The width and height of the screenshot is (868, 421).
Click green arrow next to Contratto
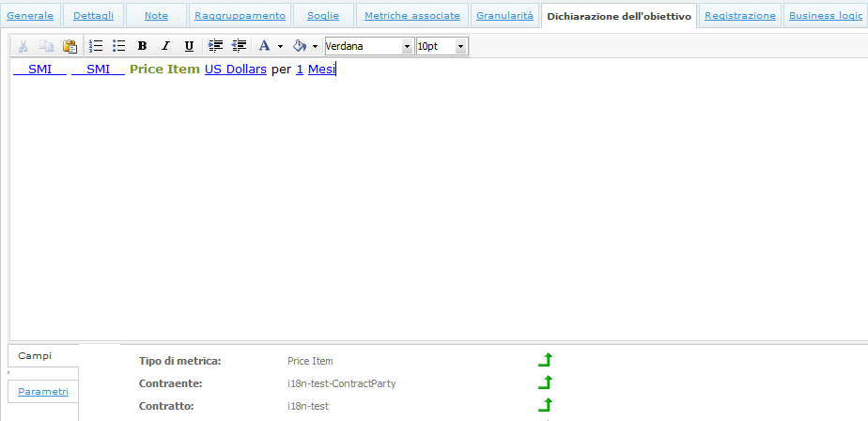pyautogui.click(x=545, y=405)
